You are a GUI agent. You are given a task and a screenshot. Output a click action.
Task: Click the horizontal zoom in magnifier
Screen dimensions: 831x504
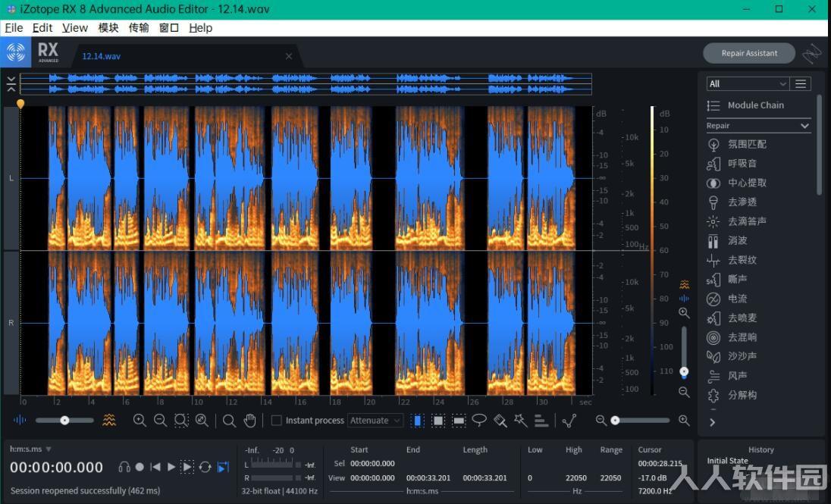140,421
